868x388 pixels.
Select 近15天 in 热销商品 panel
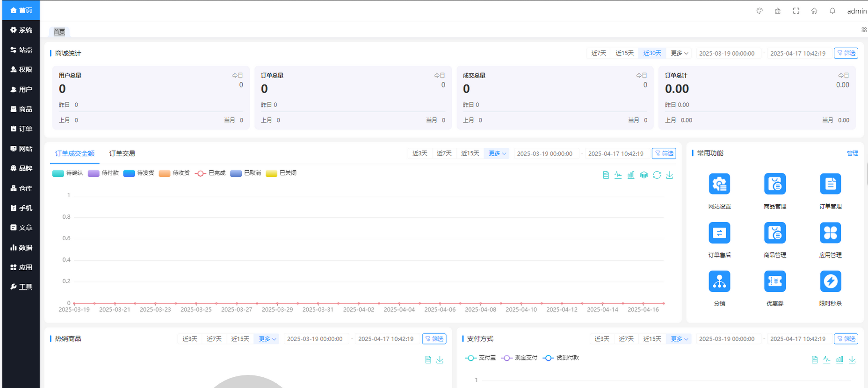tap(240, 339)
